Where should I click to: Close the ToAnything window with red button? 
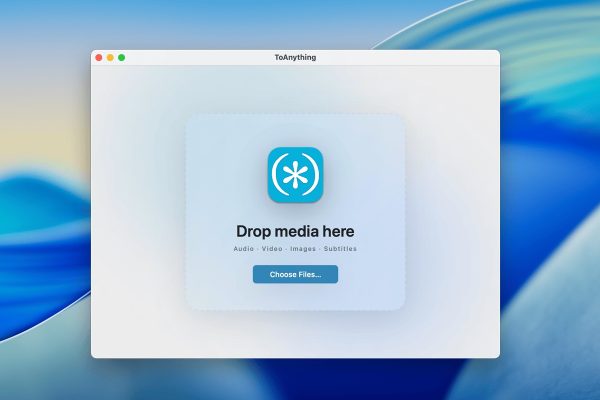[x=99, y=57]
